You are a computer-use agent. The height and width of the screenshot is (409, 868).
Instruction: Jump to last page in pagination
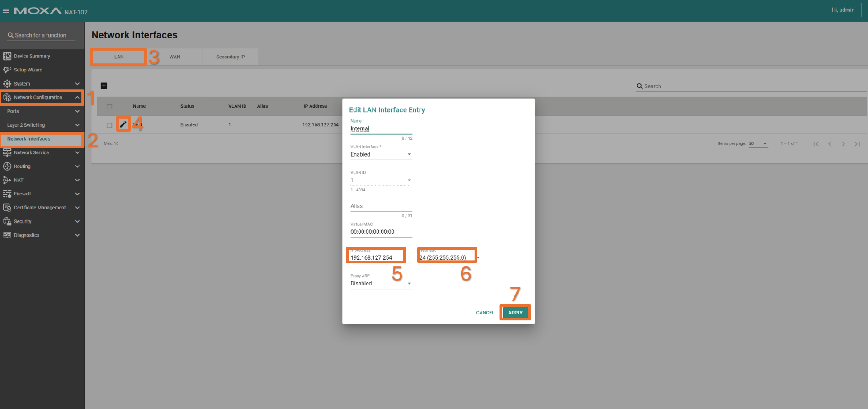tap(857, 144)
